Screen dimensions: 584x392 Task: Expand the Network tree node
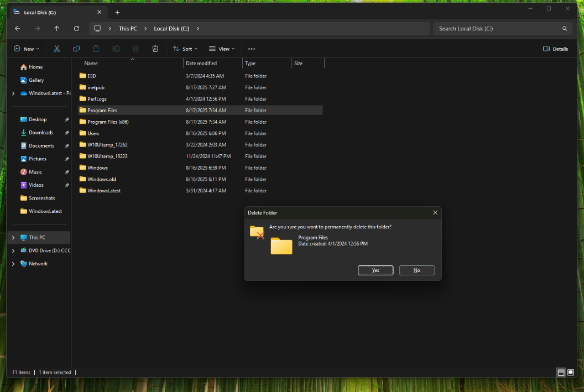[x=13, y=264]
